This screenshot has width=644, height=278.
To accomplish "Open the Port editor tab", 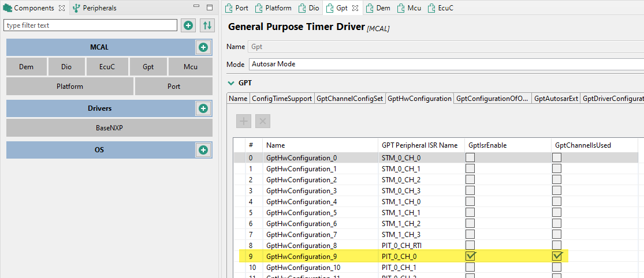I will click(x=237, y=9).
